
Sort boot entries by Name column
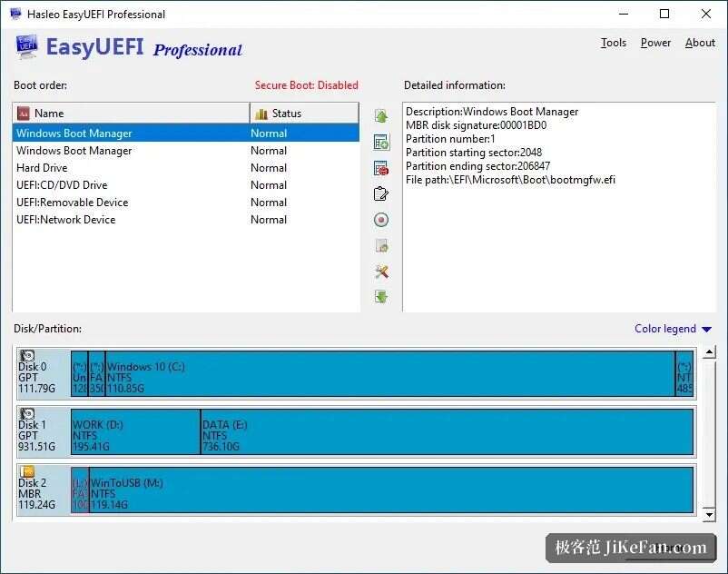tap(132, 113)
